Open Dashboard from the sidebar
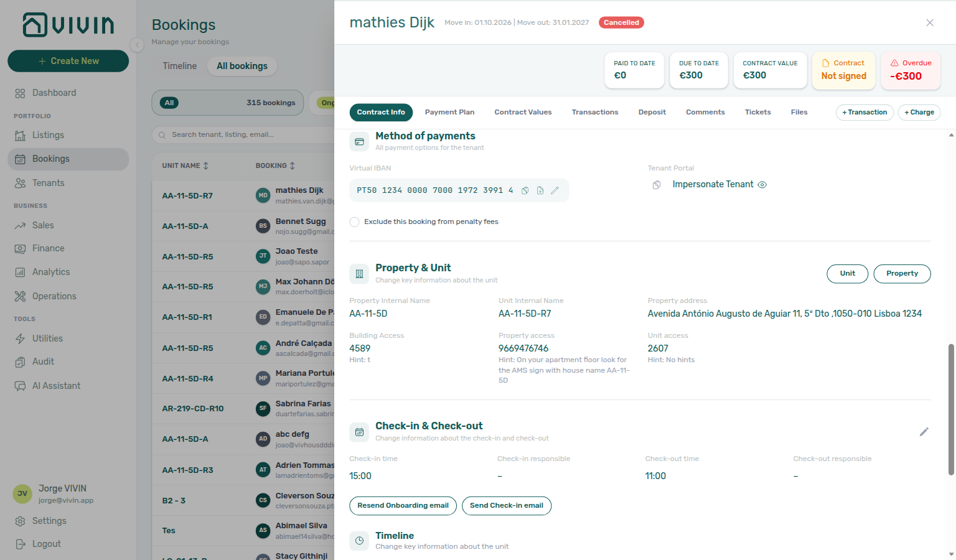Image resolution: width=956 pixels, height=560 pixels. (x=68, y=93)
